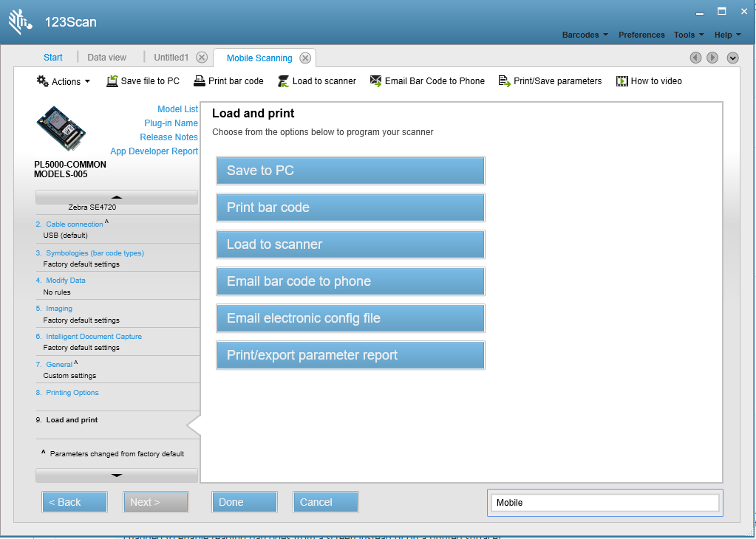
Task: Click Print/Save parameters toolbar icon
Action: tap(504, 81)
